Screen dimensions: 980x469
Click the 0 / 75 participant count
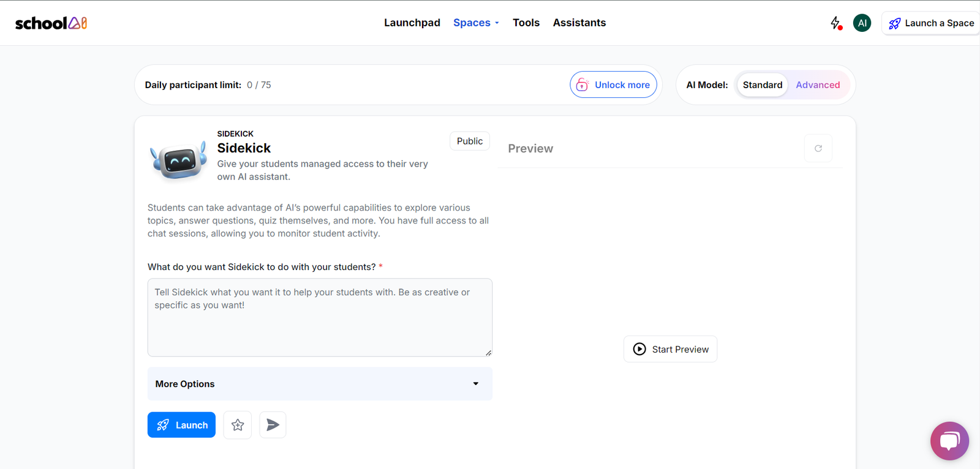tap(259, 85)
